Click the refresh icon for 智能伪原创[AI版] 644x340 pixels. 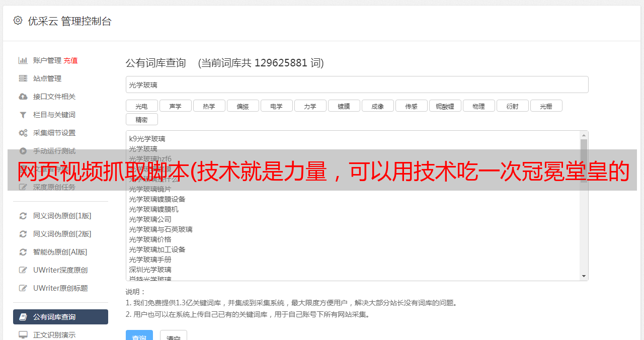[x=23, y=252]
